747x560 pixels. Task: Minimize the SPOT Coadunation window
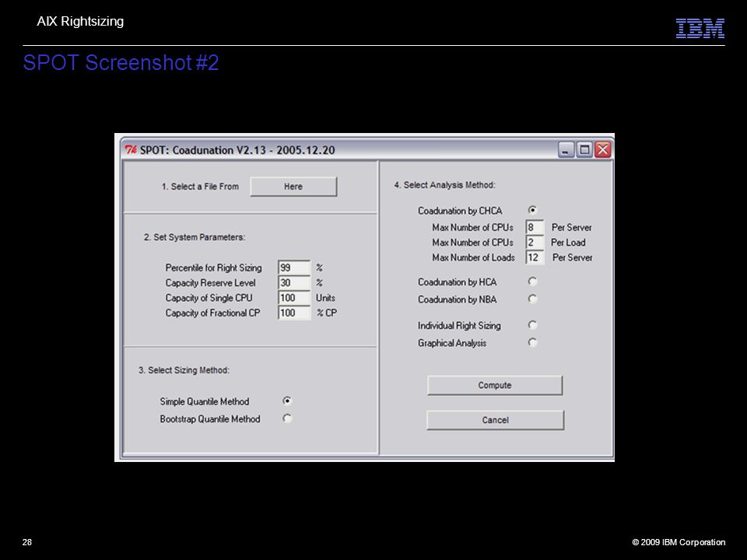[566, 150]
